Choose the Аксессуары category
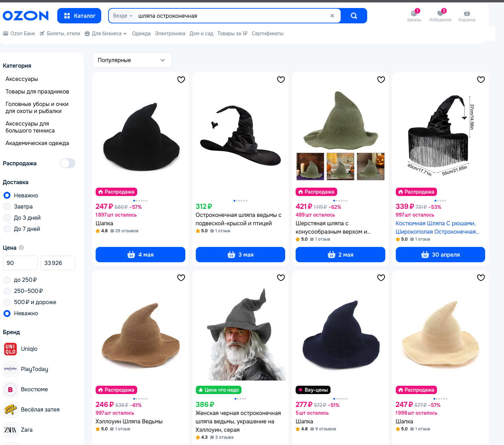This screenshot has width=504, height=445. coord(22,79)
